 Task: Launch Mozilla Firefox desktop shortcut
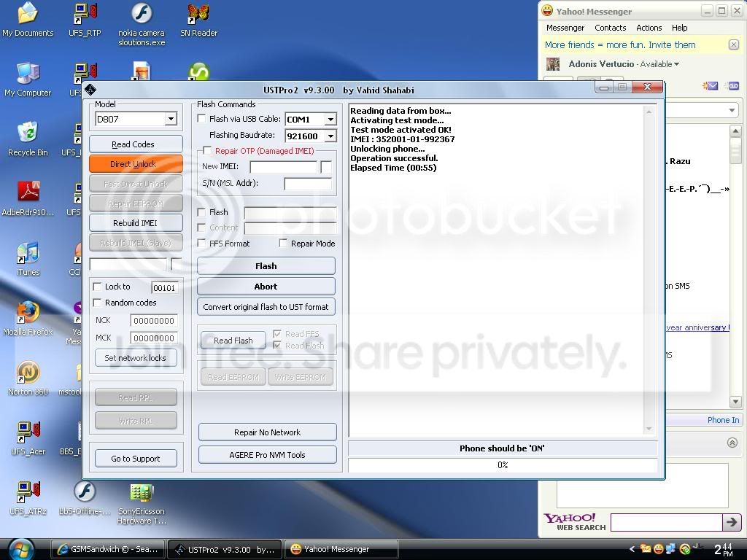[28, 319]
